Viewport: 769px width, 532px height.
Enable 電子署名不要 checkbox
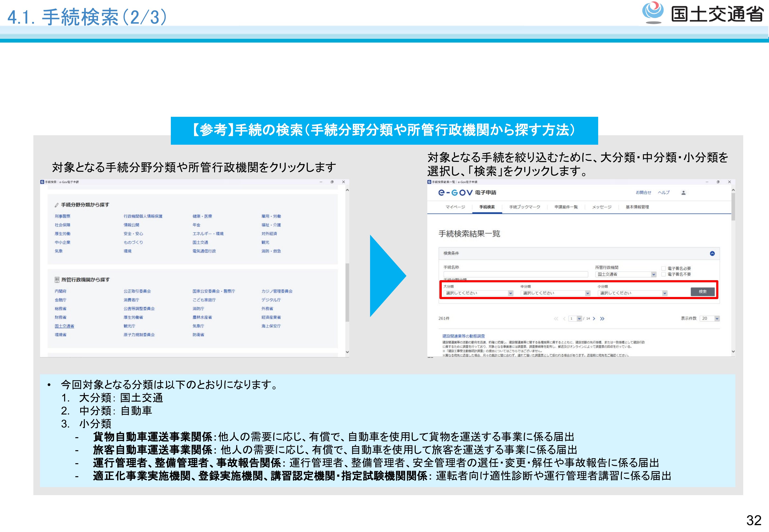(x=664, y=274)
